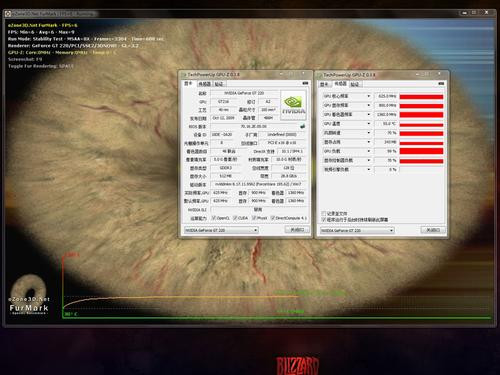This screenshot has width=500, height=375.
Task: Open GPU temperature sensor dropdown arrow
Action: (x=369, y=124)
